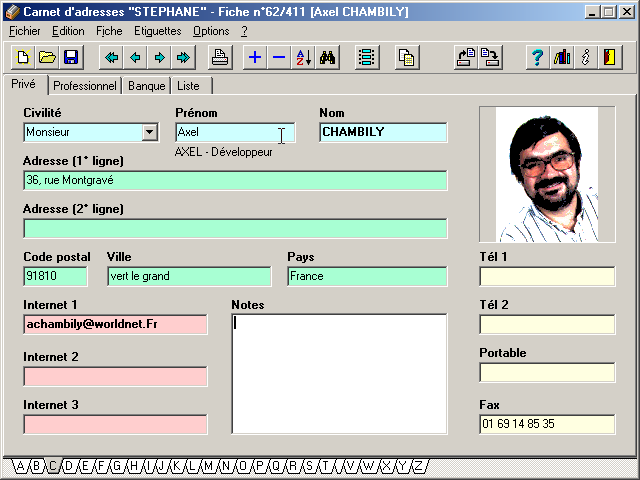
Task: Open the Etiquettes menu
Action: [x=157, y=31]
